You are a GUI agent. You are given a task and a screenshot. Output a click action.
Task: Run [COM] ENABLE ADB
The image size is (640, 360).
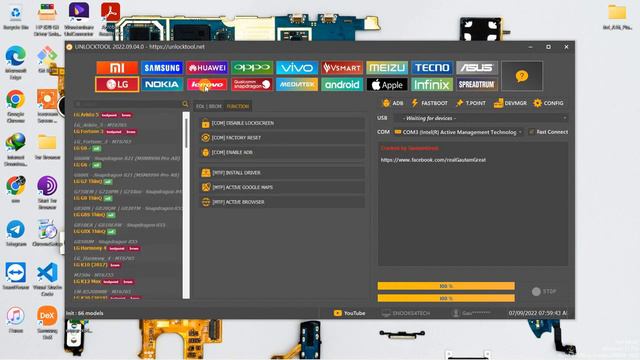coord(282,152)
